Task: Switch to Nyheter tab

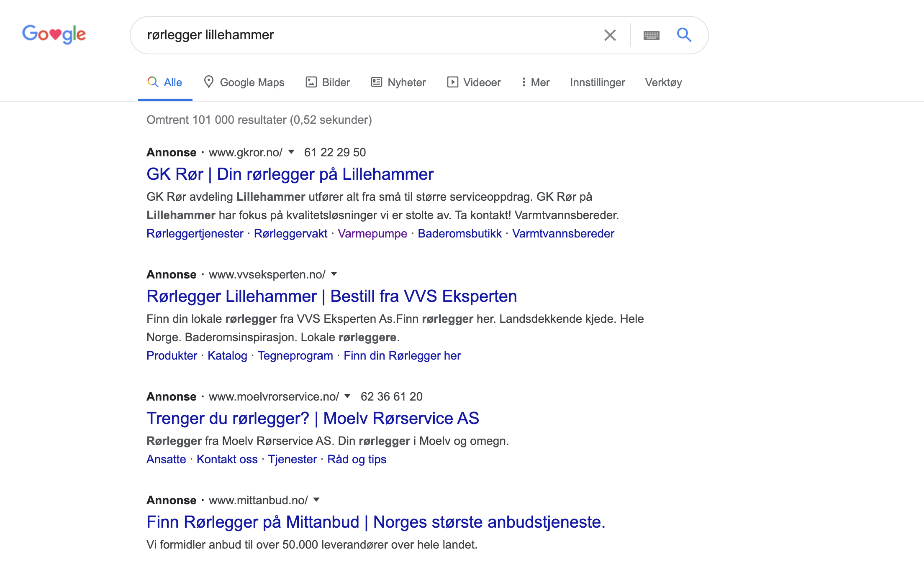Action: (398, 82)
